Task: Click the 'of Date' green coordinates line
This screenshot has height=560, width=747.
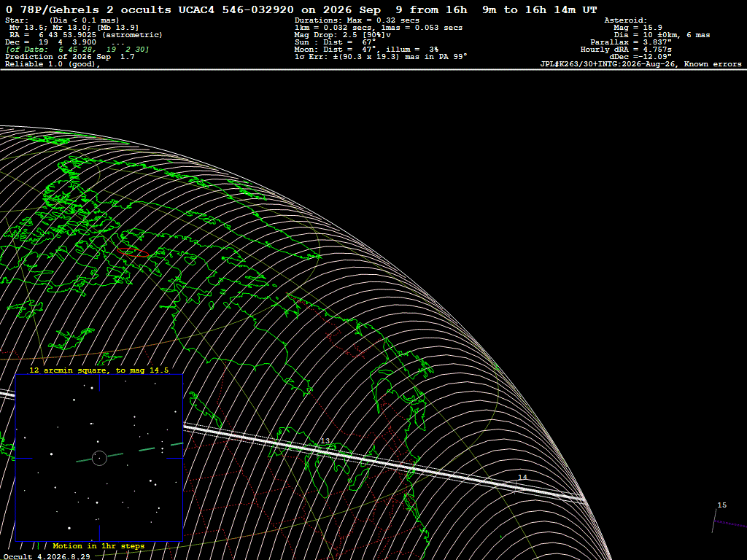Action: click(x=77, y=49)
